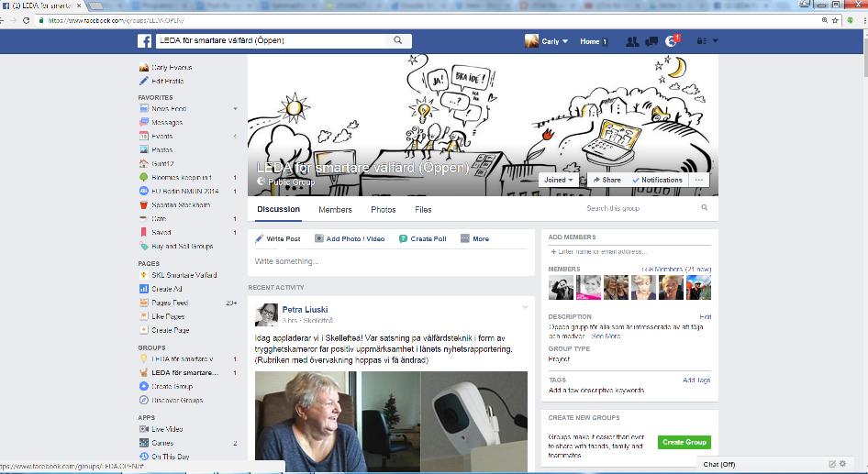The image size is (868, 474).
Task: Select Write Post in composer
Action: pos(277,239)
